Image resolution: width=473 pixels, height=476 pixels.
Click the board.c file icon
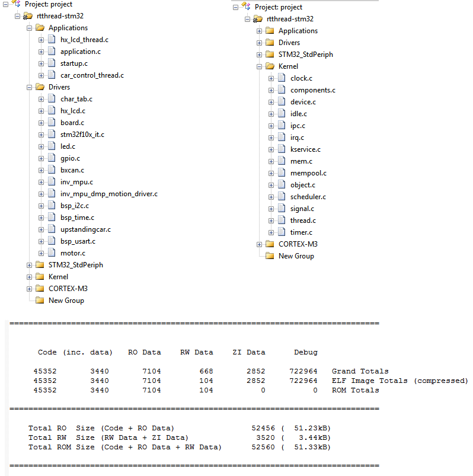[x=52, y=122]
